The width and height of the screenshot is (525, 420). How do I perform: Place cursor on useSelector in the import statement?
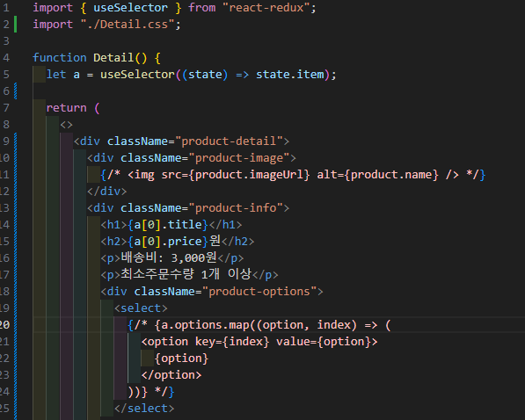[x=130, y=8]
